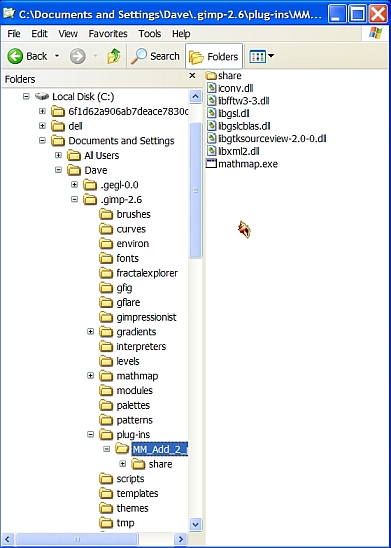Maximize the Explorer window
Image resolution: width=391 pixels, height=548 pixels.
click(357, 14)
